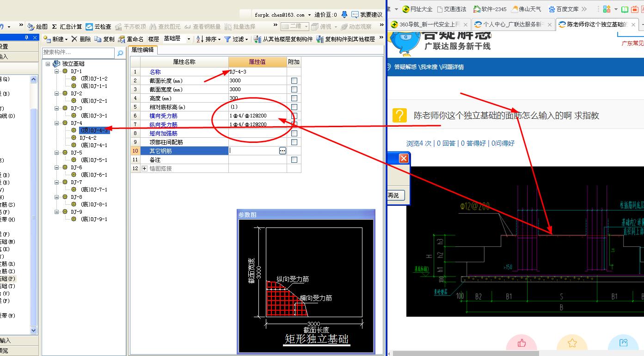Open 佛山天气 weather bookmark
The image size is (644, 356).
[x=526, y=9]
